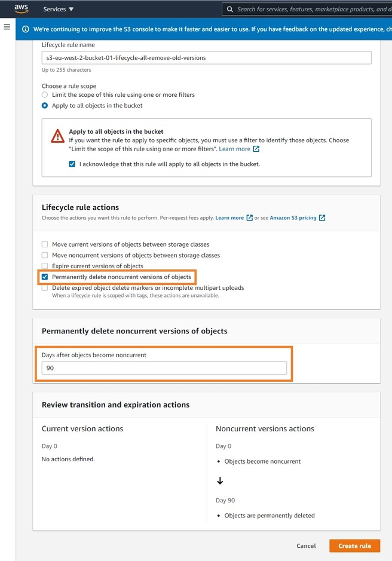Toggle the acknowledge rule applies checkbox
Screen dimensions: 392x561
(x=72, y=164)
